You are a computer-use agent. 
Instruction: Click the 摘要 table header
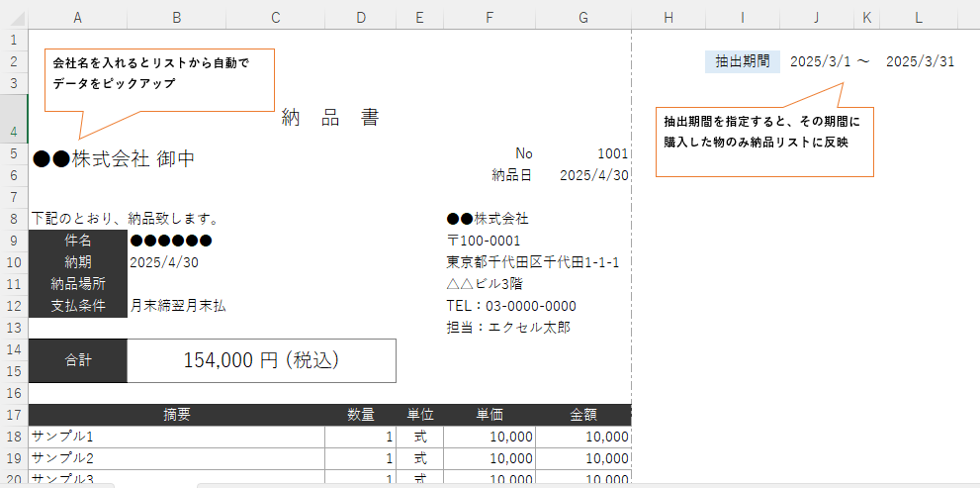pyautogui.click(x=177, y=414)
